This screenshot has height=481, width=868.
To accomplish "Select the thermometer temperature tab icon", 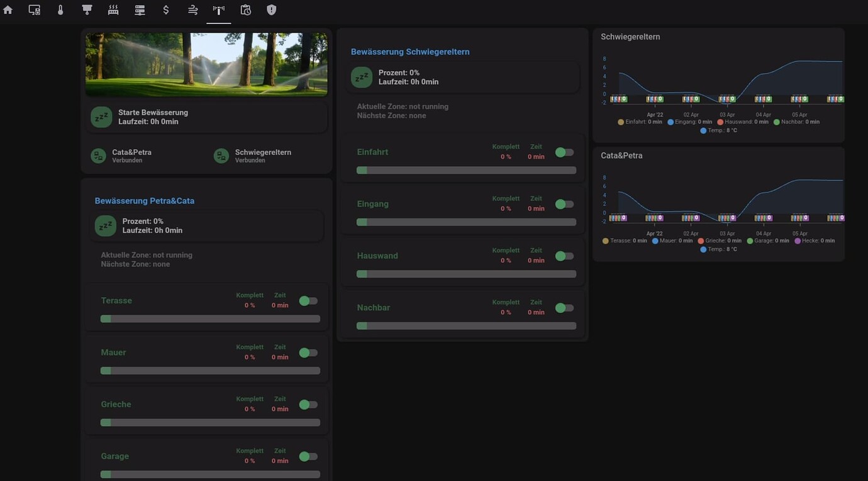I will pos(60,9).
